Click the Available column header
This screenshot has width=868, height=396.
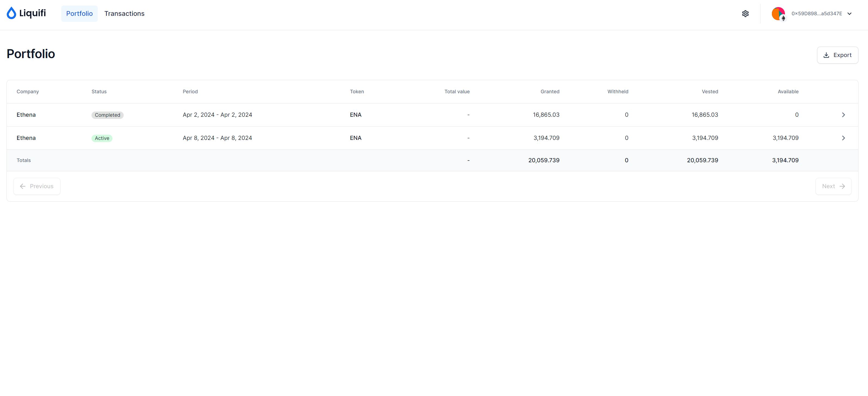(x=788, y=91)
